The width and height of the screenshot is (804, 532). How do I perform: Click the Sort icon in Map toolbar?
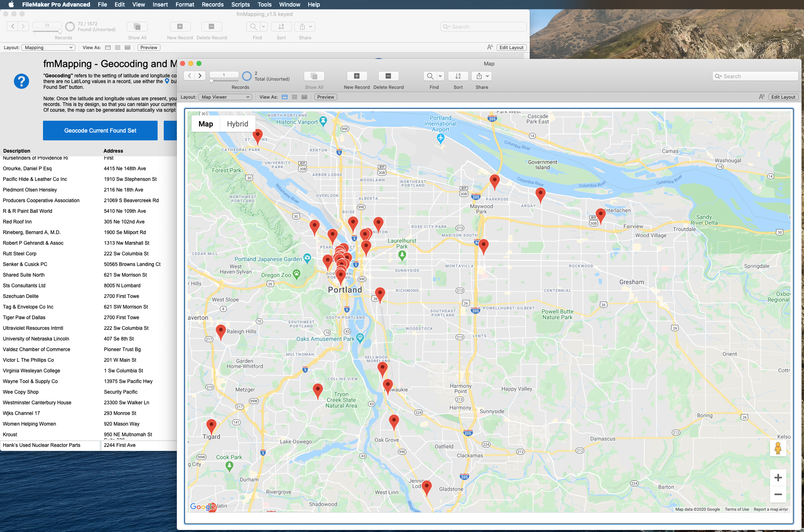coord(458,76)
